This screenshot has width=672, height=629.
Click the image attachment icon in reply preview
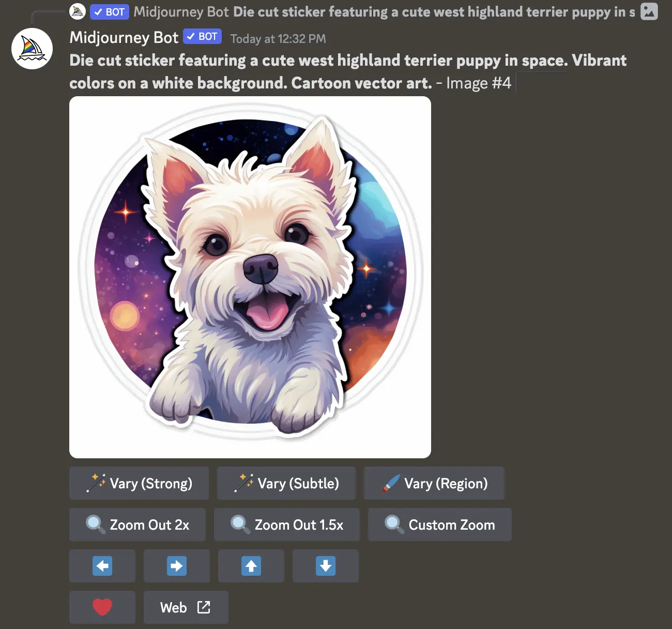point(649,11)
